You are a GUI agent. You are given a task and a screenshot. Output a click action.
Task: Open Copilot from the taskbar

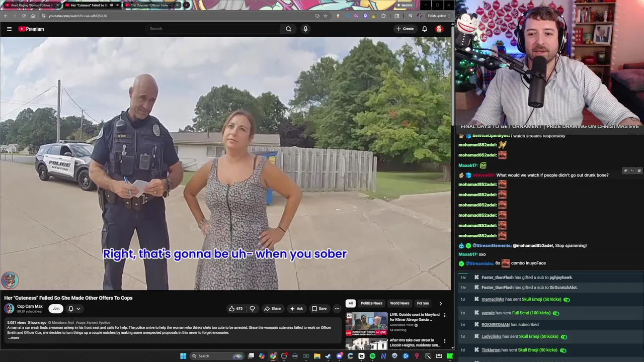coord(262,356)
